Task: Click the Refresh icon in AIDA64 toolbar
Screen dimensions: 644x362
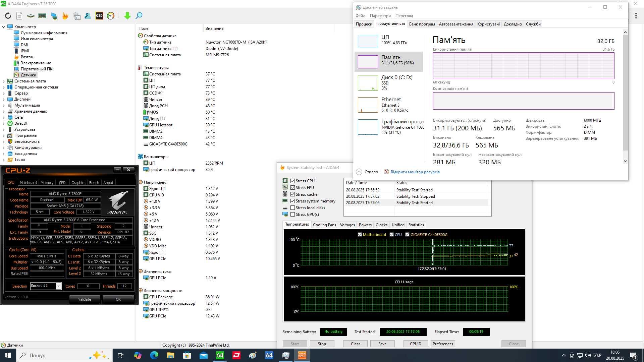Action: [8, 15]
